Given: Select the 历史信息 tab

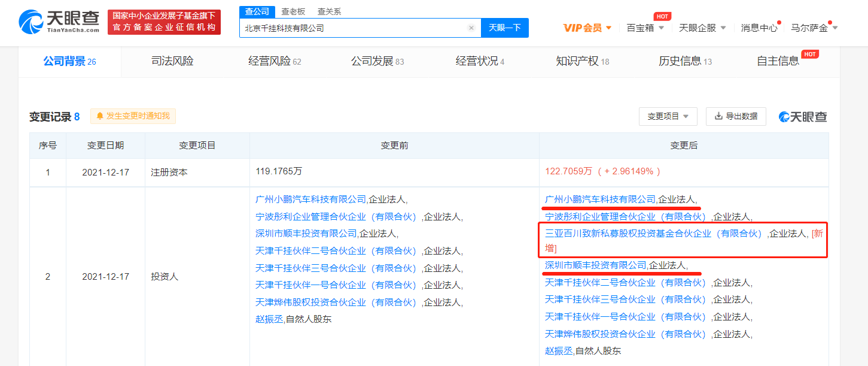Looking at the screenshot, I should coord(685,61).
